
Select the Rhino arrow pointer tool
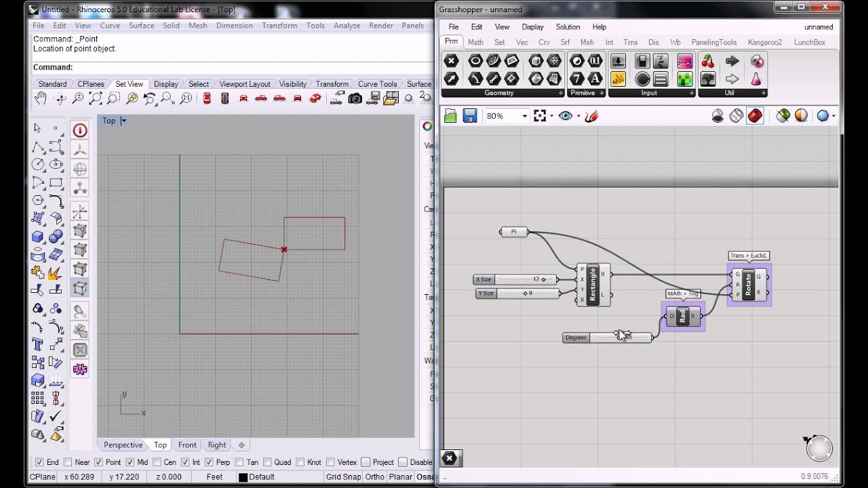[x=37, y=128]
